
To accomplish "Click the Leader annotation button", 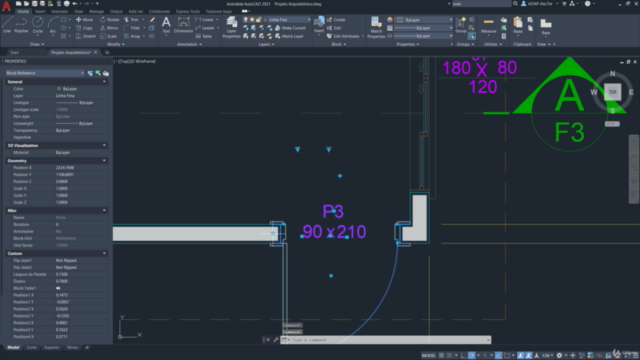I will click(206, 28).
